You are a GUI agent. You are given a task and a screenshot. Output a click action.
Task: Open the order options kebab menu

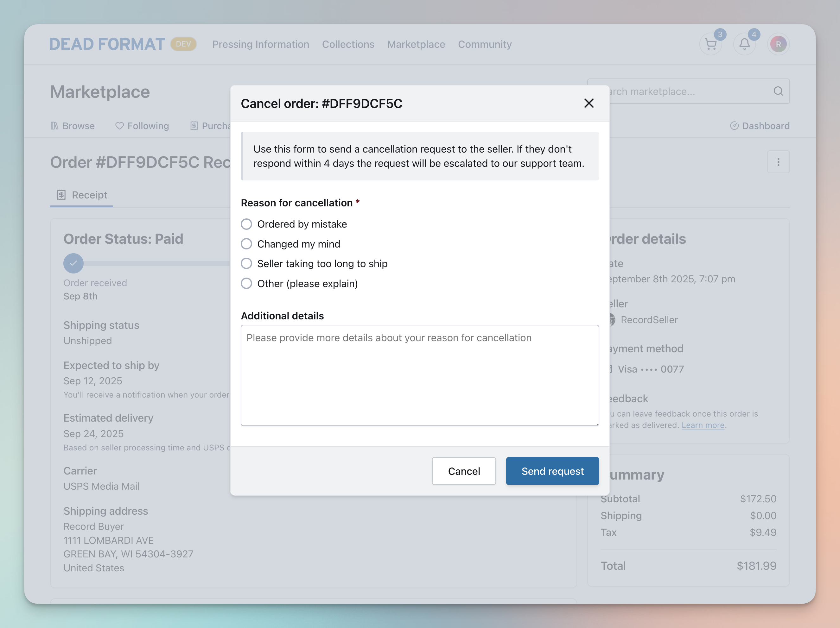[779, 162]
